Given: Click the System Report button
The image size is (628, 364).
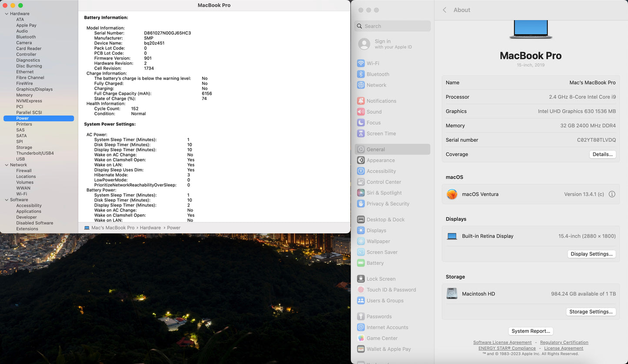Looking at the screenshot, I should click(531, 331).
